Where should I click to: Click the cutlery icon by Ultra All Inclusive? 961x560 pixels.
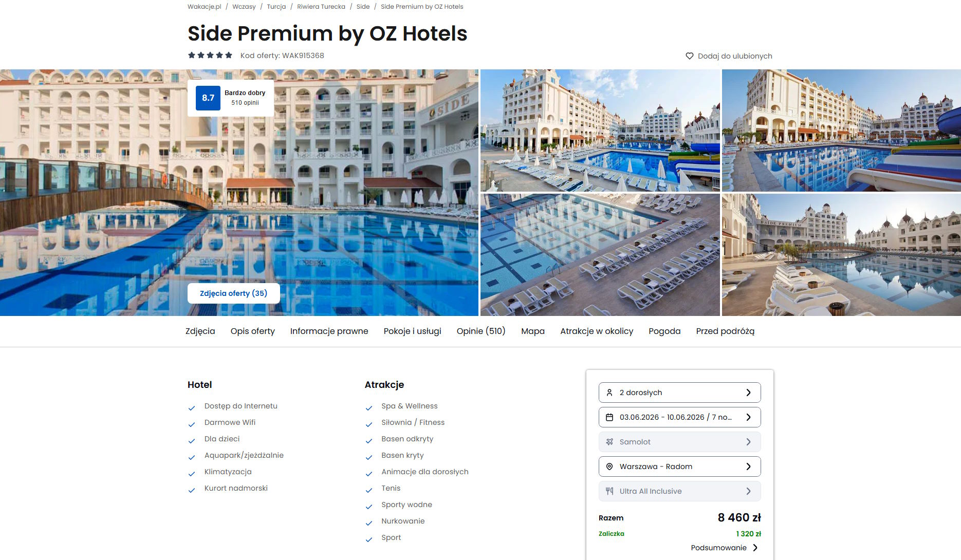pyautogui.click(x=609, y=491)
